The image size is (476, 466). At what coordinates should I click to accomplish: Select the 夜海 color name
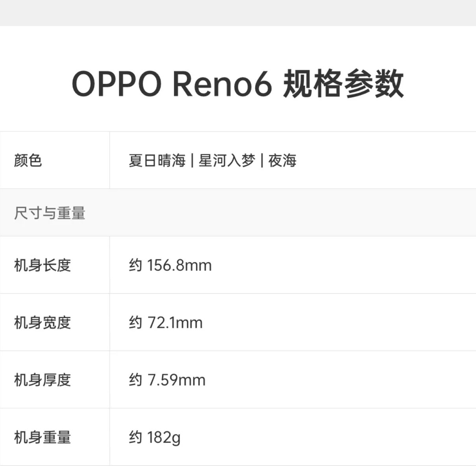tap(282, 161)
